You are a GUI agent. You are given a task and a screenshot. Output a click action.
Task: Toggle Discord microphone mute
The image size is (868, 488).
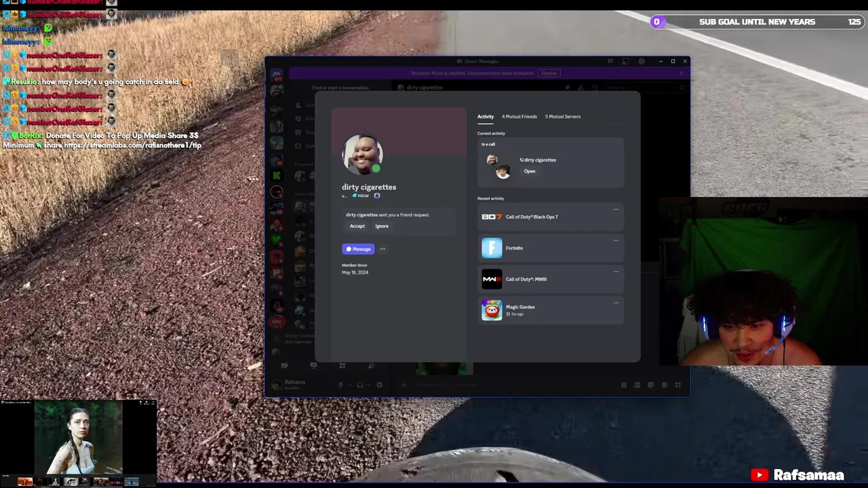[340, 385]
